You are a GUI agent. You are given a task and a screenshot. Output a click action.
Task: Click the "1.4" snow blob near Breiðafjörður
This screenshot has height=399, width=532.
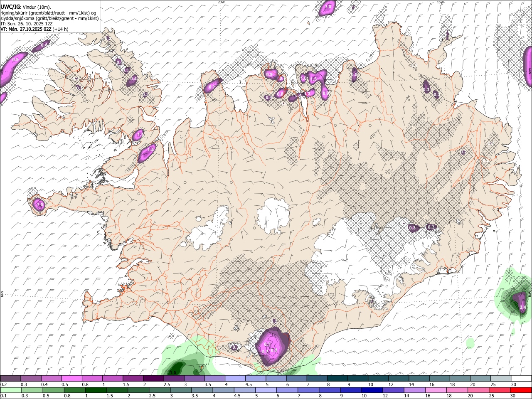(x=147, y=153)
